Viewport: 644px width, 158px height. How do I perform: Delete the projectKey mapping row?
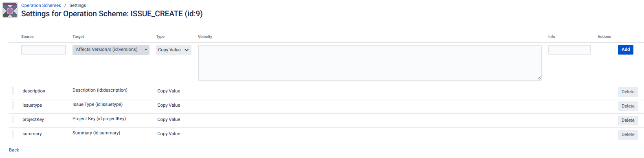point(628,121)
